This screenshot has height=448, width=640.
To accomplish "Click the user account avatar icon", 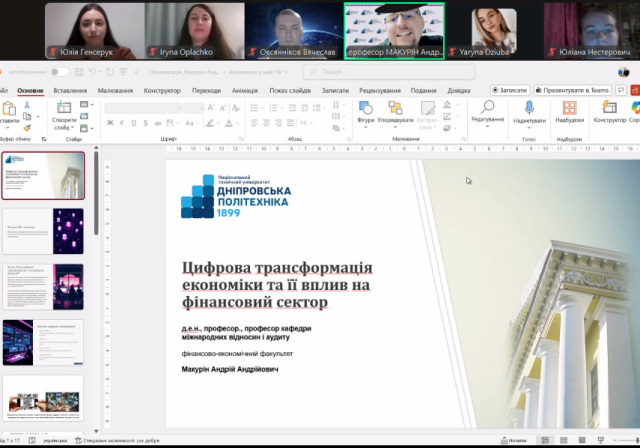I will (x=623, y=72).
